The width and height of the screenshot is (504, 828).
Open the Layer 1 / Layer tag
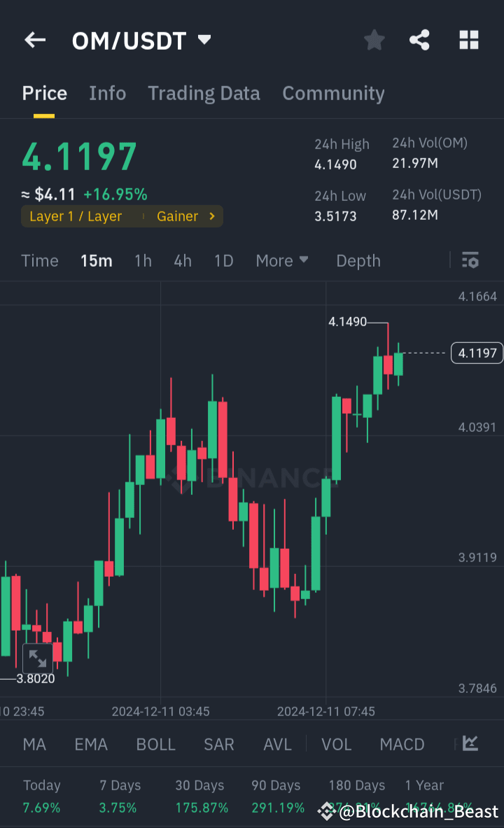75,216
